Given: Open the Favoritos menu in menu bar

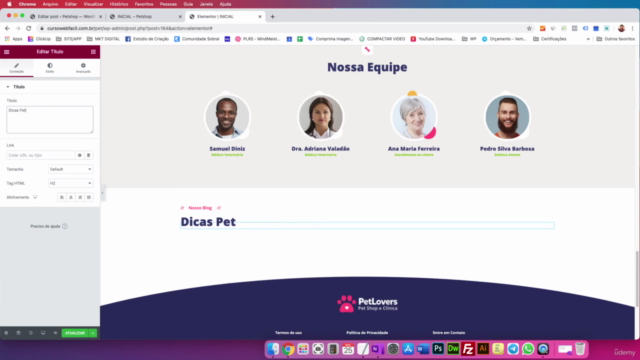Looking at the screenshot, I should [x=144, y=4].
